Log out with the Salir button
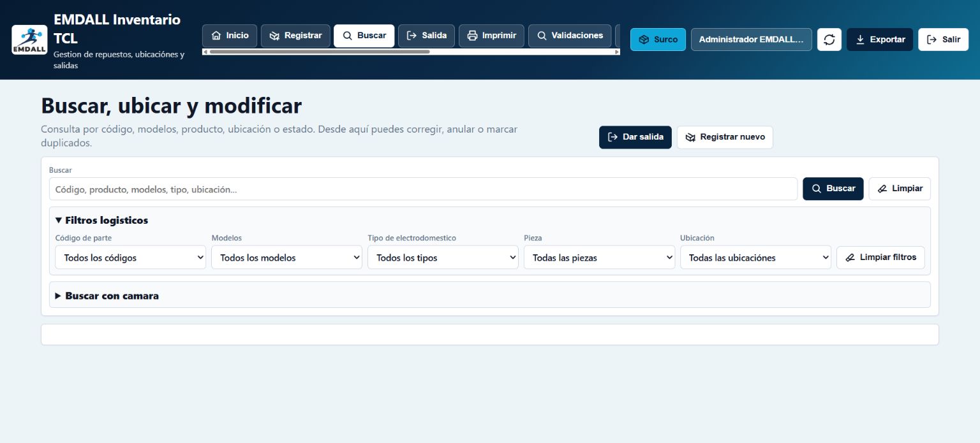The height and width of the screenshot is (443, 980). click(x=943, y=40)
